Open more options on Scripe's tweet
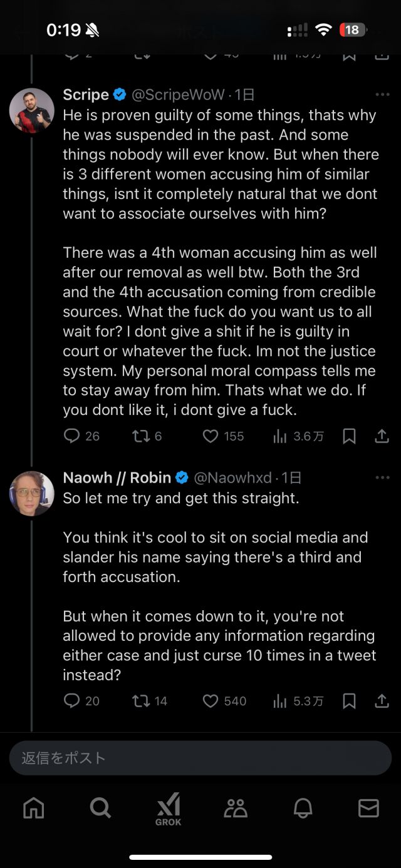 [x=382, y=95]
